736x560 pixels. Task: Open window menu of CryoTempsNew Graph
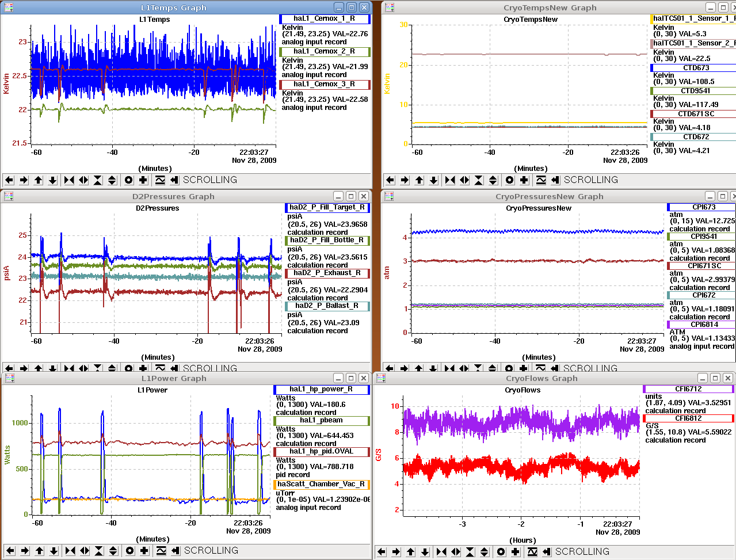(x=390, y=7)
